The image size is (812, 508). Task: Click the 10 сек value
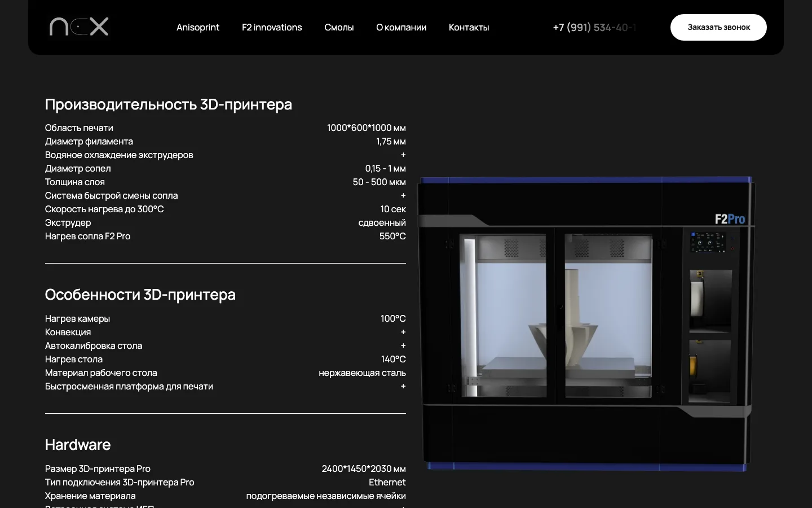click(393, 209)
